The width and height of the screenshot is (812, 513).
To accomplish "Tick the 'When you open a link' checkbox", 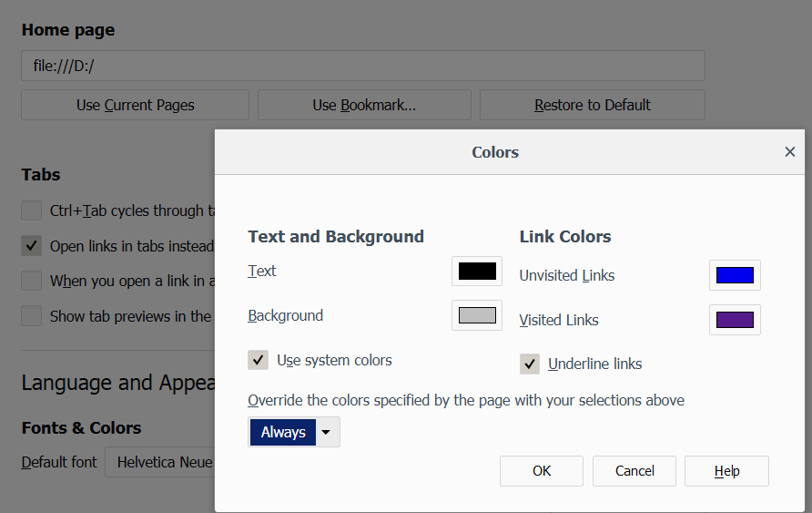I will [x=32, y=281].
